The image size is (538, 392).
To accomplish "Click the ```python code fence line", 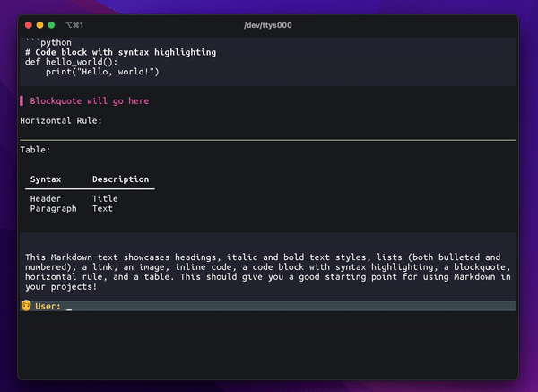I will coord(48,42).
